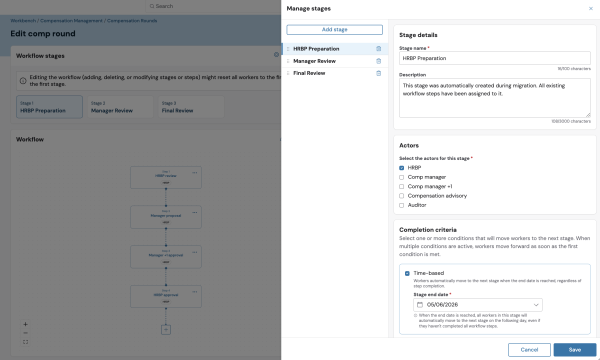600x360 pixels.
Task: Check the Comp manager actor
Action: 401,177
